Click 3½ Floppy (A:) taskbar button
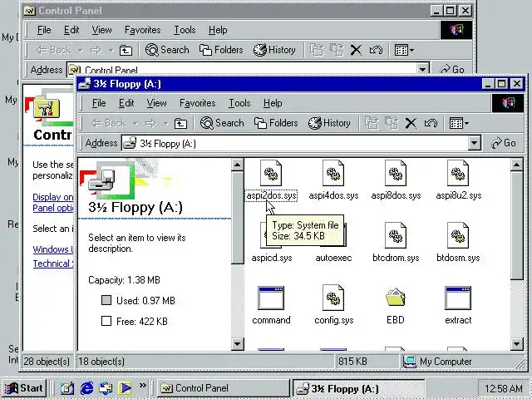Image resolution: width=532 pixels, height=399 pixels. pyautogui.click(x=359, y=388)
